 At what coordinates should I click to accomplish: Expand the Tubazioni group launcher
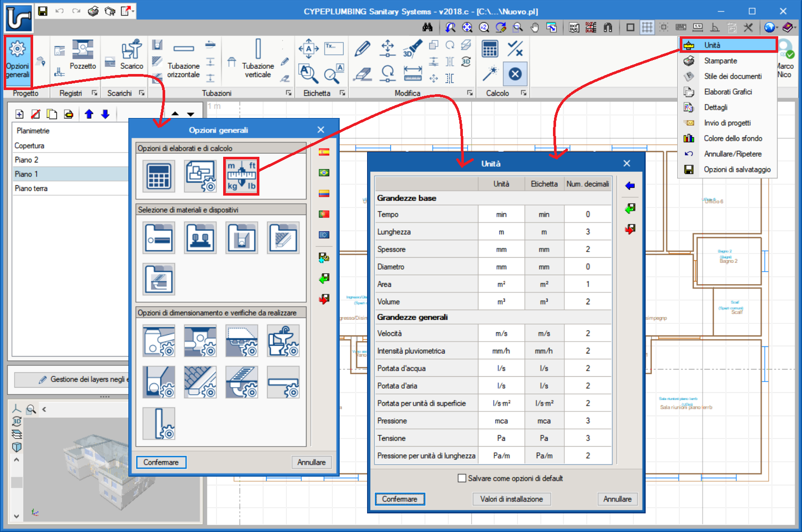(x=288, y=93)
